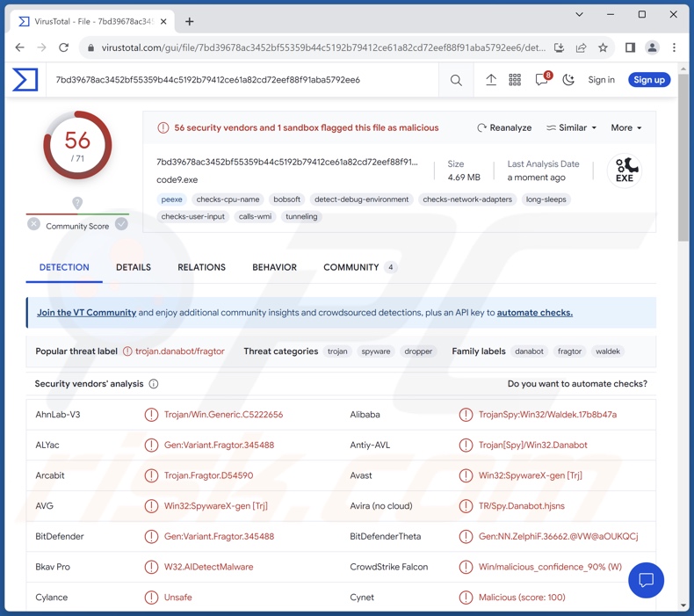Click the EXE file type icon

coord(624,170)
